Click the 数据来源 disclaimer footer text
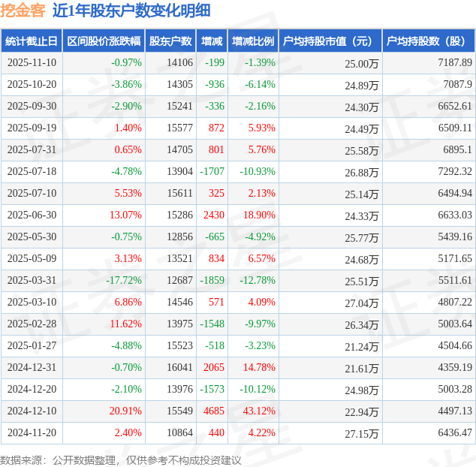 121,460
